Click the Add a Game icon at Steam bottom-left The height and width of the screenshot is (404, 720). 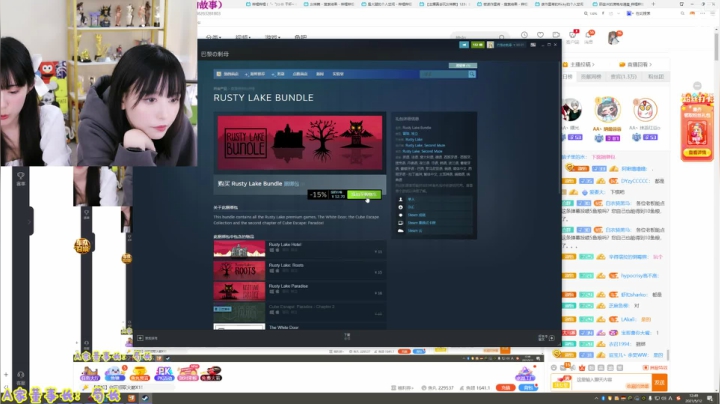140,338
